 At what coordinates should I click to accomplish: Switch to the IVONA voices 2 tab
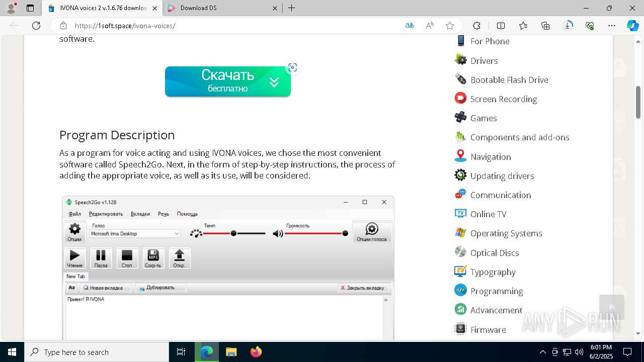[102, 8]
